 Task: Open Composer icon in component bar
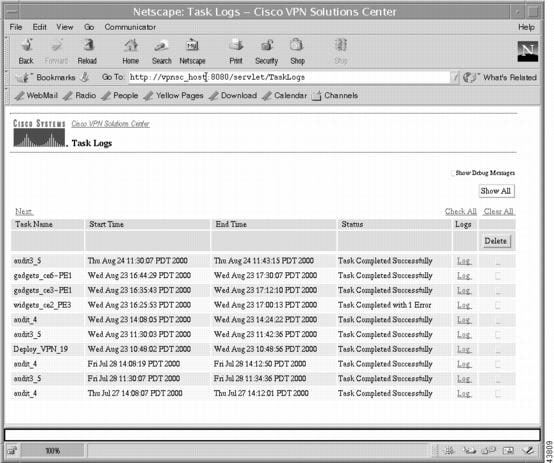coord(529,451)
